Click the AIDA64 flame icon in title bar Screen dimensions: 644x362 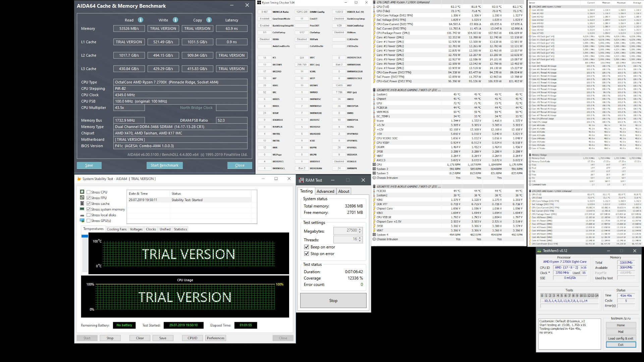(79, 179)
